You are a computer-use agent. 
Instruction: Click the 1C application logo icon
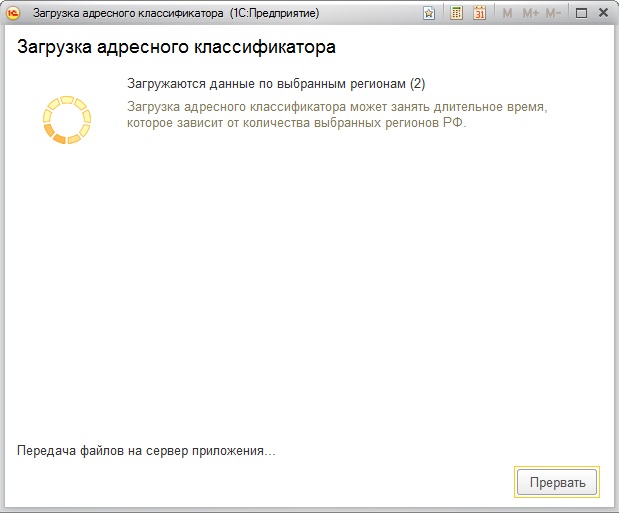tap(14, 13)
